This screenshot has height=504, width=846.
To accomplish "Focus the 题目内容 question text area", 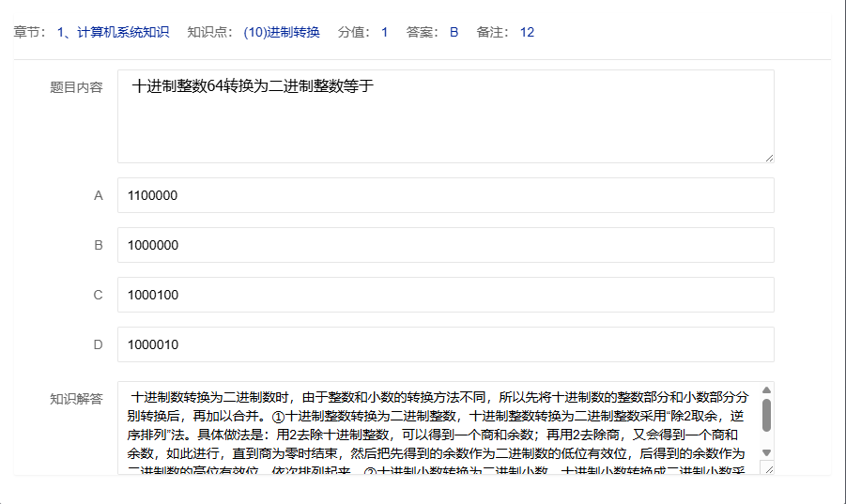I will tap(445, 115).
